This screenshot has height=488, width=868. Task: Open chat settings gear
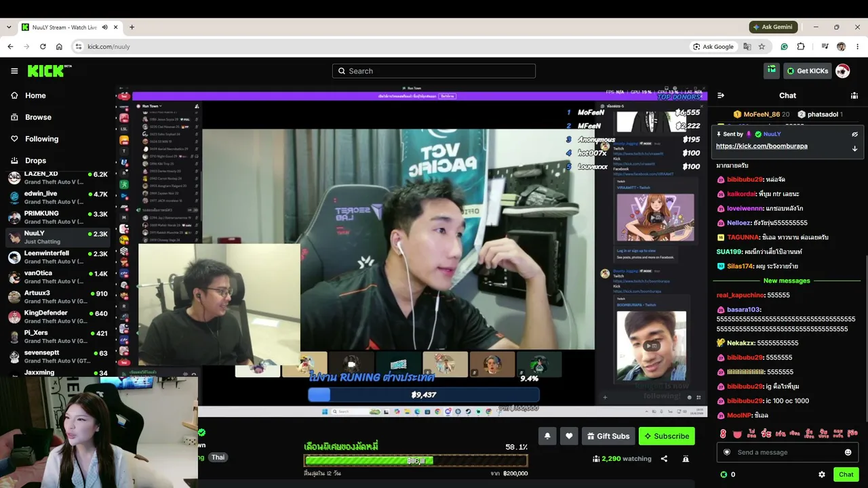tap(822, 474)
